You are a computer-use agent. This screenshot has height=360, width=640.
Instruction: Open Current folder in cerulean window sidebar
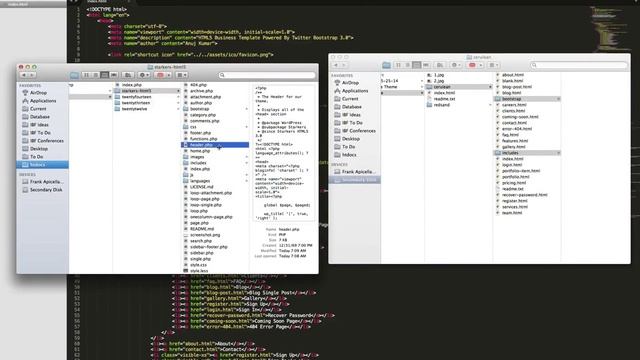tap(350, 99)
